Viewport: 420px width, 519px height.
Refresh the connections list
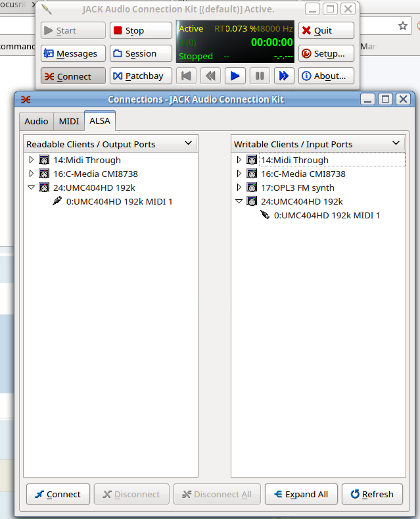[x=373, y=494]
